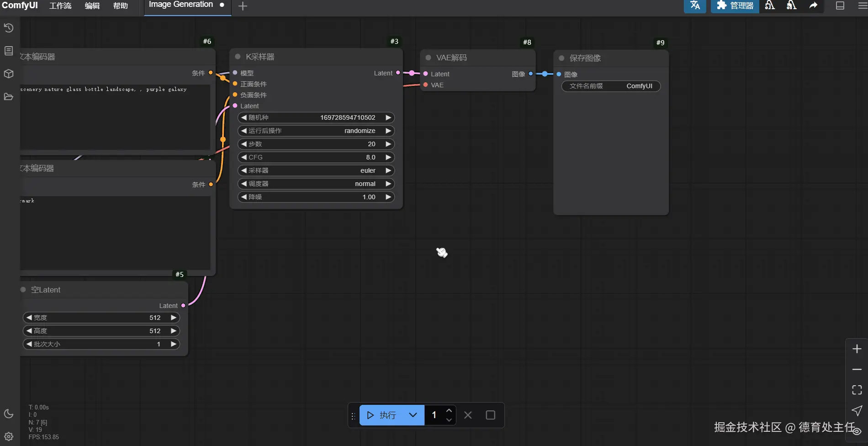868x446 pixels.
Task: Open the 管理器 manager button
Action: pyautogui.click(x=735, y=5)
